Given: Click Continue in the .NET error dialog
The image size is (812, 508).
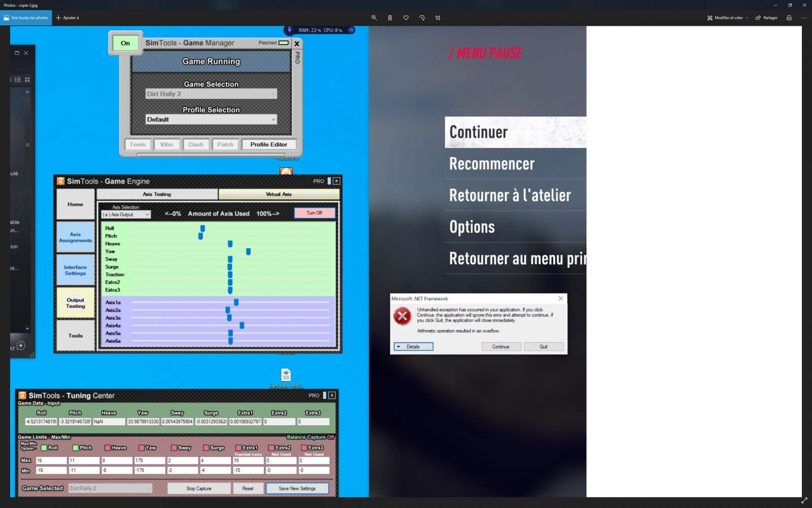Looking at the screenshot, I should (501, 346).
